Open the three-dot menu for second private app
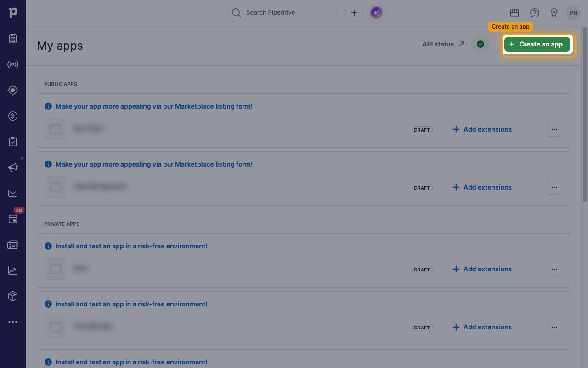 click(x=554, y=327)
